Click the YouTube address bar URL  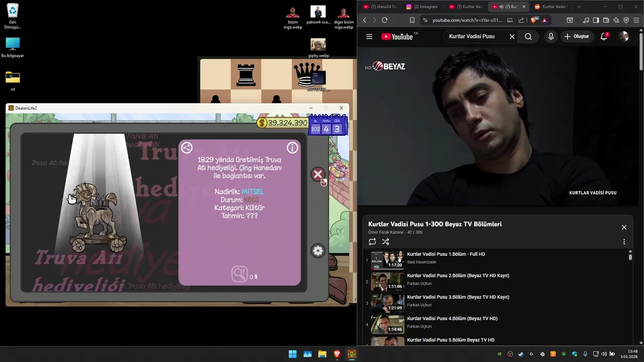click(467, 20)
